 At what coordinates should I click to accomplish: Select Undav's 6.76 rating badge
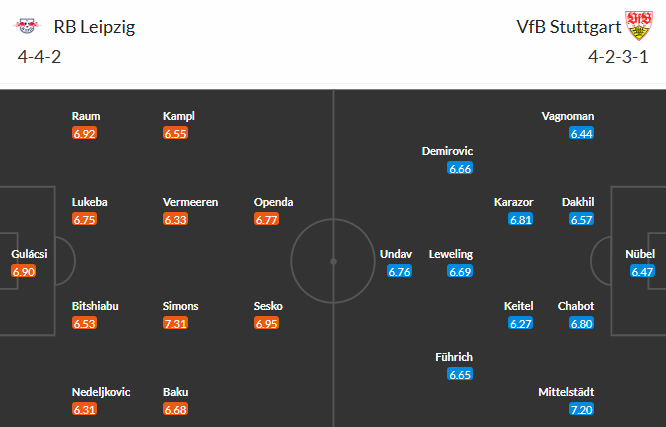click(399, 271)
